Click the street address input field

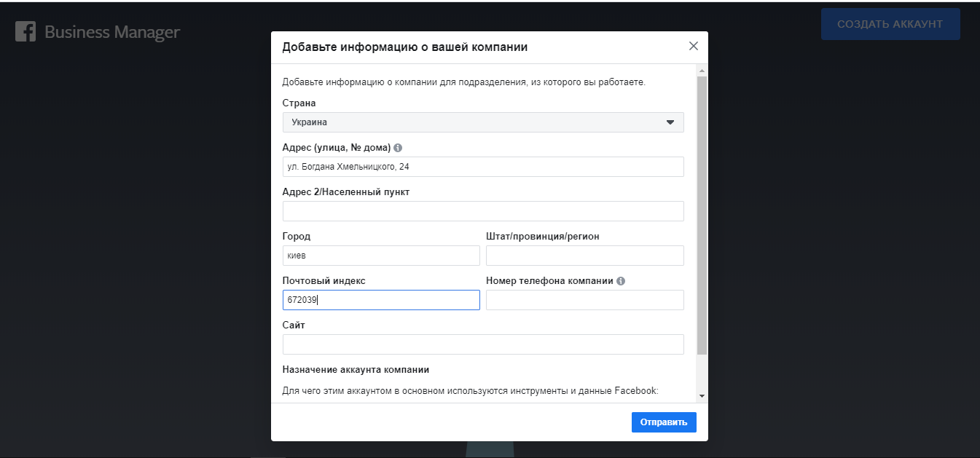click(x=482, y=167)
